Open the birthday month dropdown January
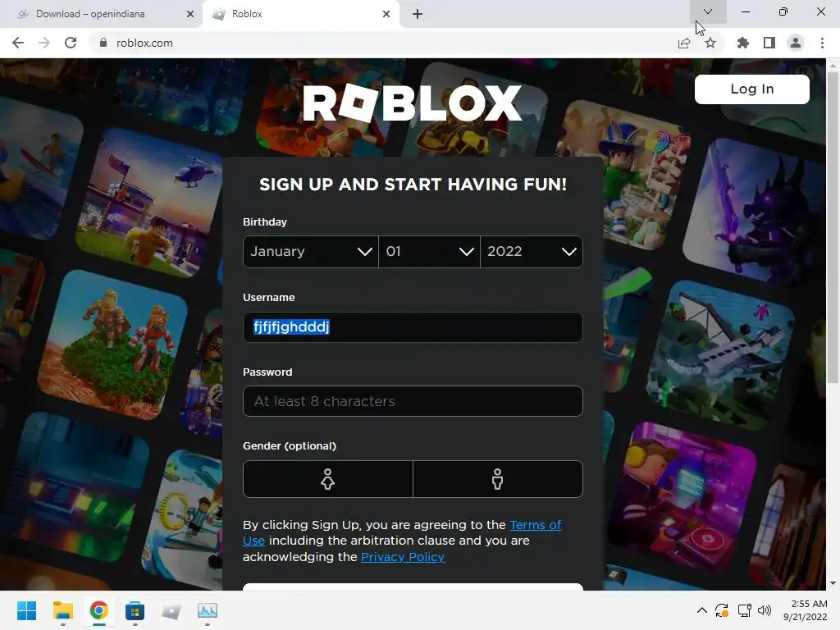The image size is (840, 630). click(x=311, y=252)
